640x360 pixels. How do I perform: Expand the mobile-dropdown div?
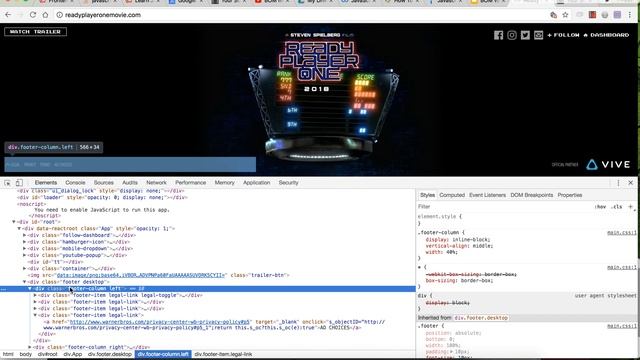[24, 248]
